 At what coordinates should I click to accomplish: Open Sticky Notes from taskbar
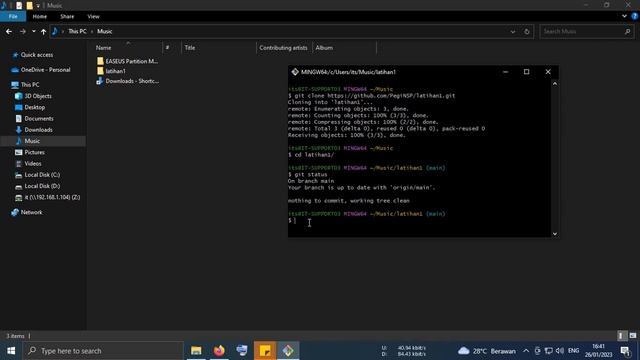[x=265, y=351]
